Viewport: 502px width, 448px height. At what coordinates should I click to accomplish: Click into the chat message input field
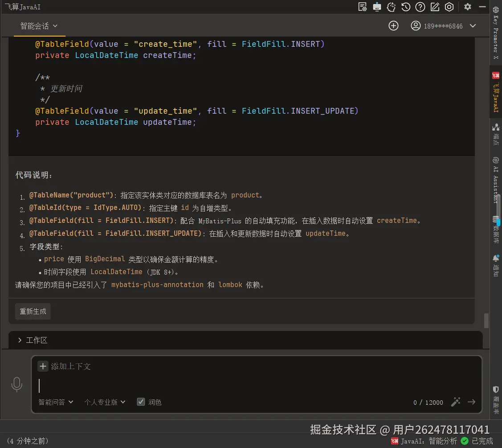tap(256, 386)
